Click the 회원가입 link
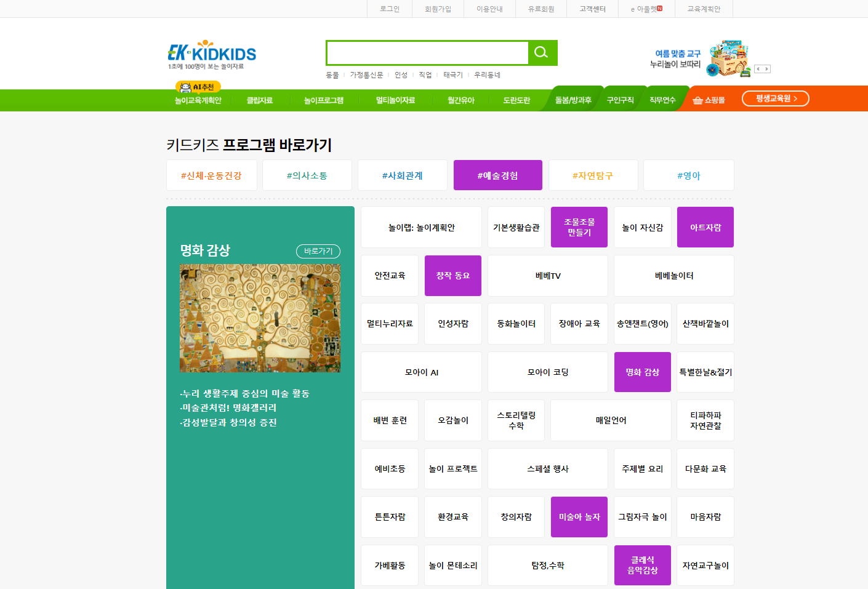 coord(438,9)
